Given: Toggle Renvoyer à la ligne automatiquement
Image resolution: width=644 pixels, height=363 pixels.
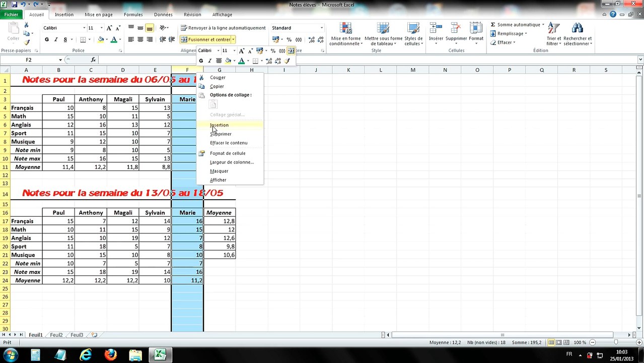Looking at the screenshot, I should 223,28.
